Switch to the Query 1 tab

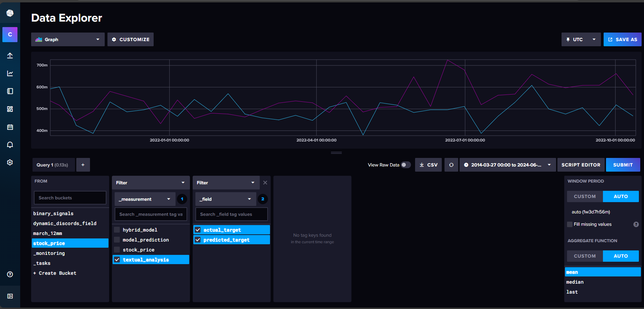click(53, 165)
